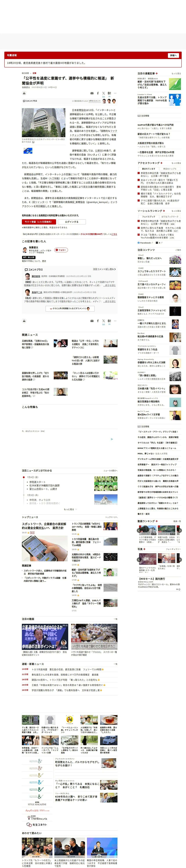This screenshot has width=186, height=868.
Task: Open スポットワーク top news headline
Action: (44, 526)
